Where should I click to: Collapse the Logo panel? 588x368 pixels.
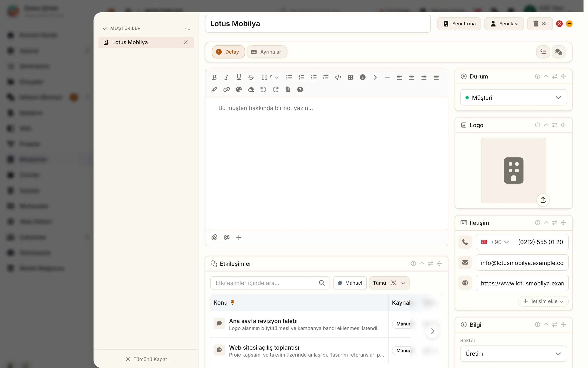pos(546,125)
